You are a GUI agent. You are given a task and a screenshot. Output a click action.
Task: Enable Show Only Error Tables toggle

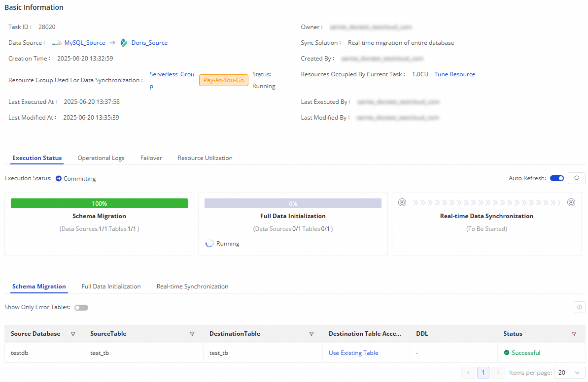pyautogui.click(x=81, y=307)
